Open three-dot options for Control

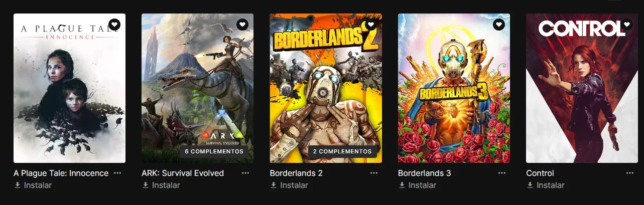pos(630,173)
